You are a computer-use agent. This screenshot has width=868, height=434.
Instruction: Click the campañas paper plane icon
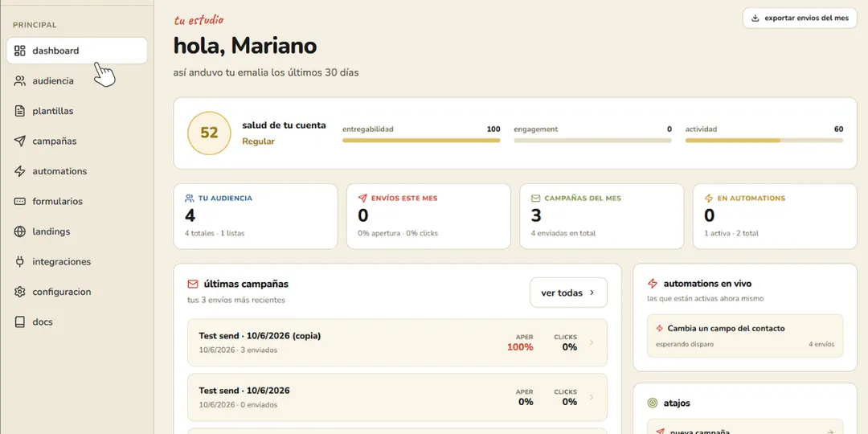[x=20, y=141]
